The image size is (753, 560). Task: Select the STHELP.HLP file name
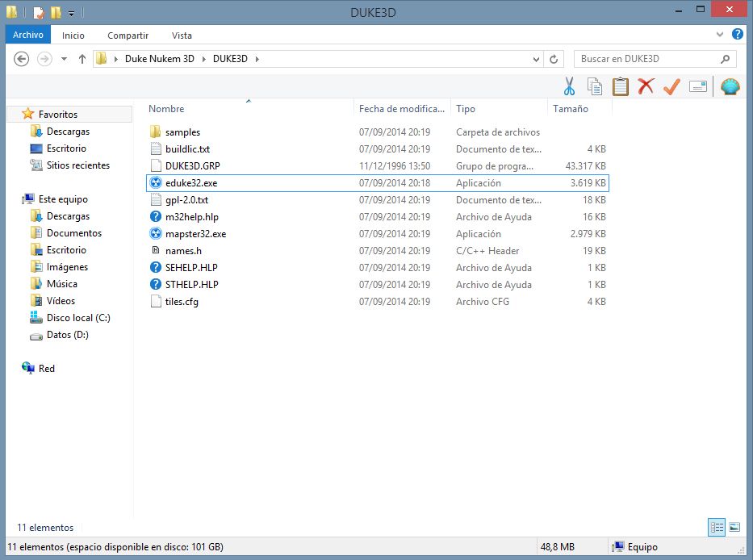tap(191, 285)
